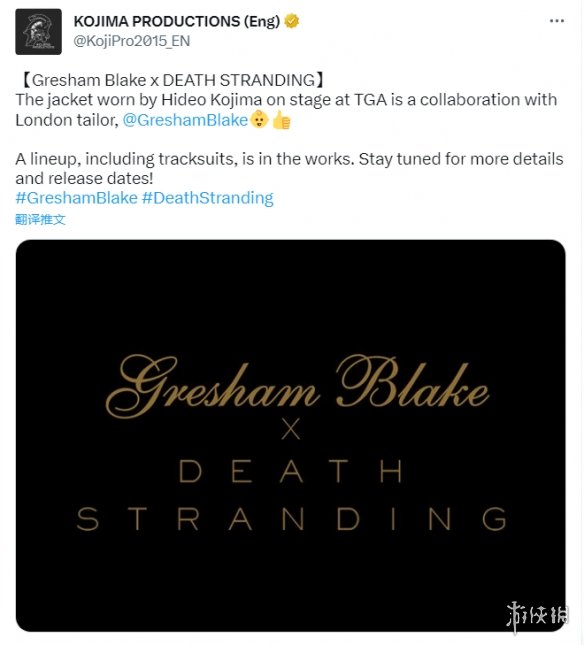Open the #DeathStranding hashtag

click(x=208, y=198)
